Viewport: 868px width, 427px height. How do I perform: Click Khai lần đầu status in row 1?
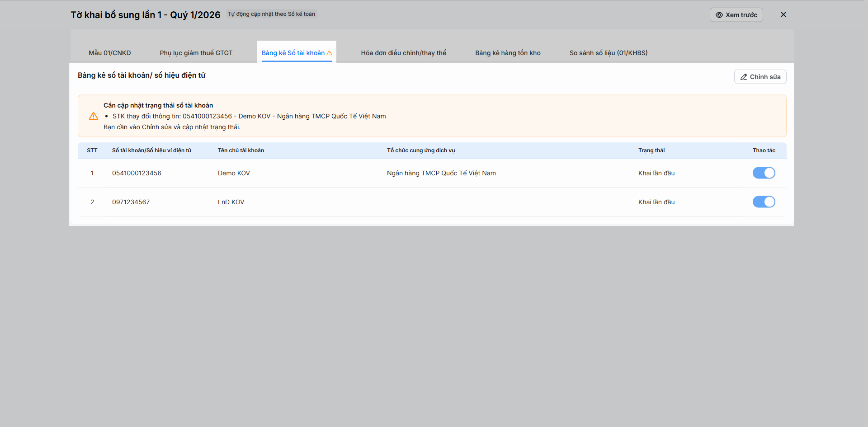[656, 173]
